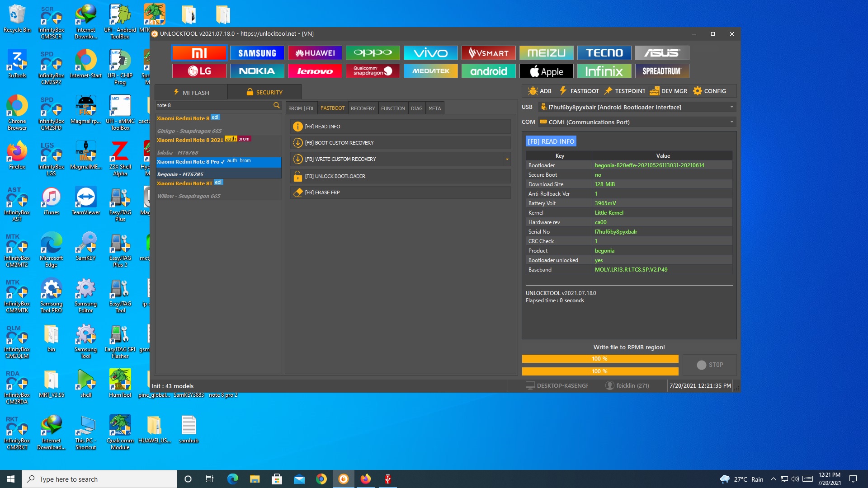Open File Explorer from the taskbar
This screenshot has height=488, width=868.
[x=255, y=479]
